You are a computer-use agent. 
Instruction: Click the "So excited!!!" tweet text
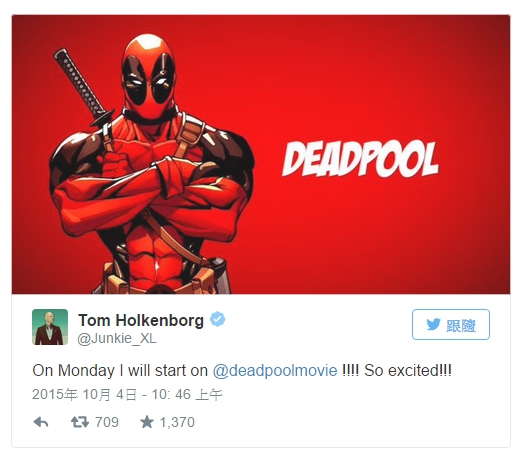pyautogui.click(x=408, y=370)
